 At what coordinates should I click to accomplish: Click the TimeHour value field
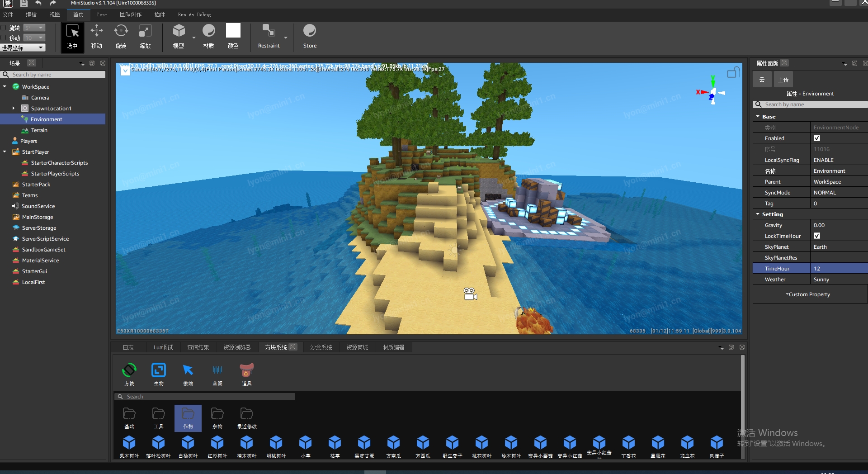[x=839, y=269]
